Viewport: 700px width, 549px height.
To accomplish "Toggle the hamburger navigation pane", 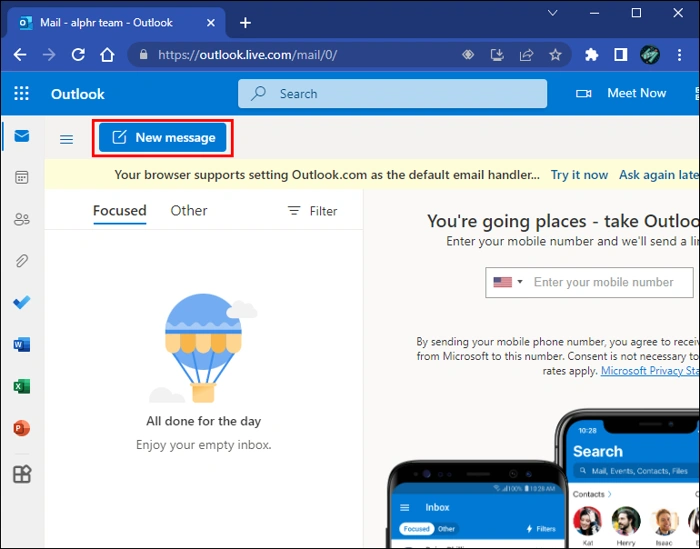I will click(67, 139).
